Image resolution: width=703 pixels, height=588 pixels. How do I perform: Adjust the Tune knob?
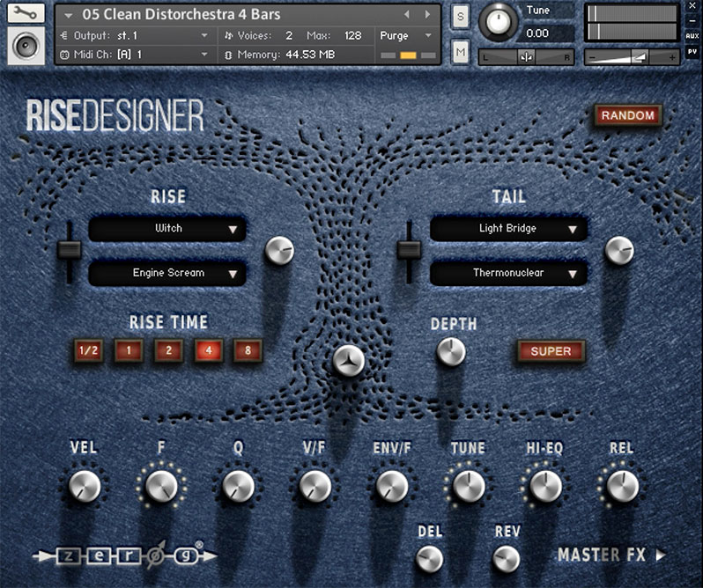497,21
